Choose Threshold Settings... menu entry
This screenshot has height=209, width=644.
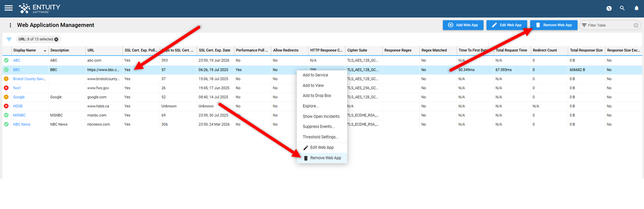pos(322,137)
